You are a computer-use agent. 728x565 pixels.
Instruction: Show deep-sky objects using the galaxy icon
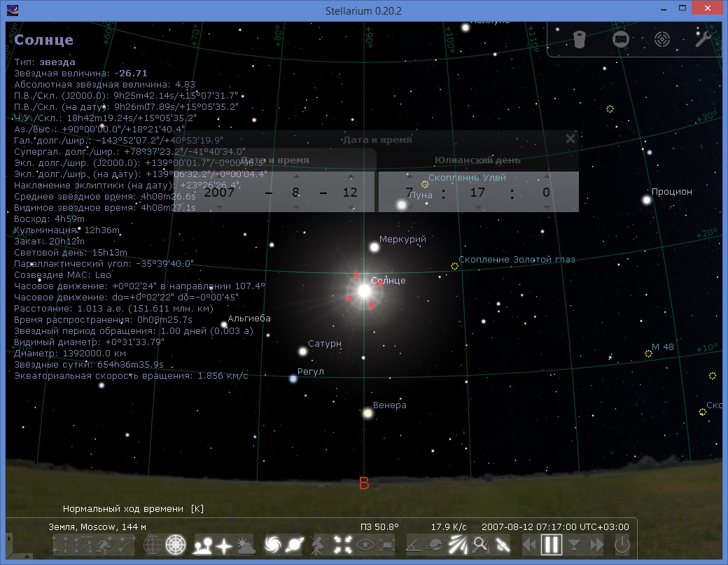273,544
